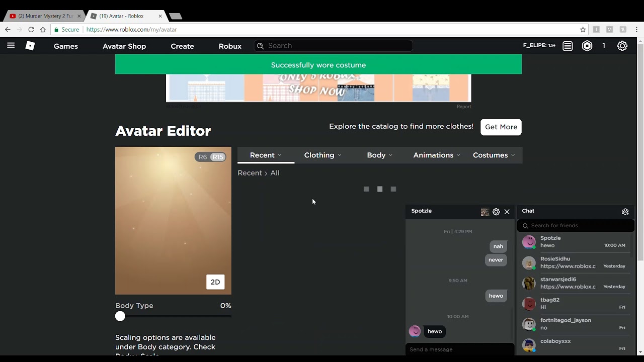Open Spotzle chat settings gear
Image resolution: width=644 pixels, height=362 pixels.
coord(496,212)
